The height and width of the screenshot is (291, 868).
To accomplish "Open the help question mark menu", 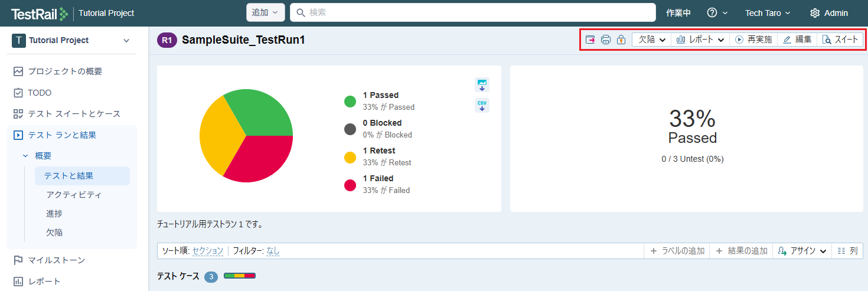I will (712, 13).
